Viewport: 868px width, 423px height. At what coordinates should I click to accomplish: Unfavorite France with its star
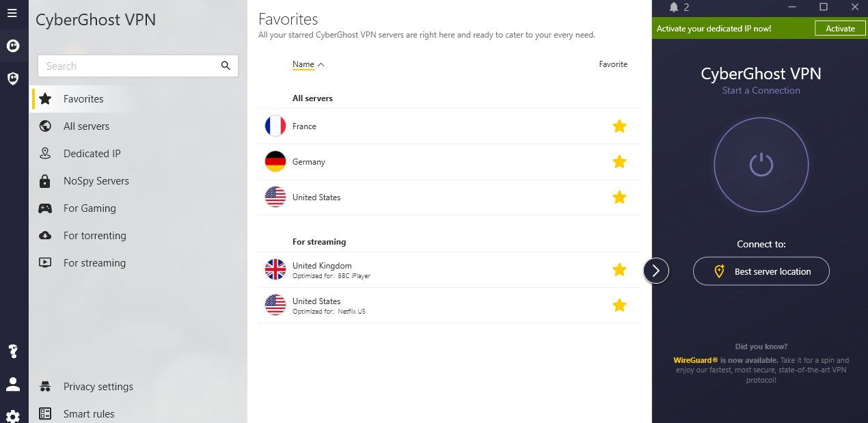pyautogui.click(x=619, y=126)
